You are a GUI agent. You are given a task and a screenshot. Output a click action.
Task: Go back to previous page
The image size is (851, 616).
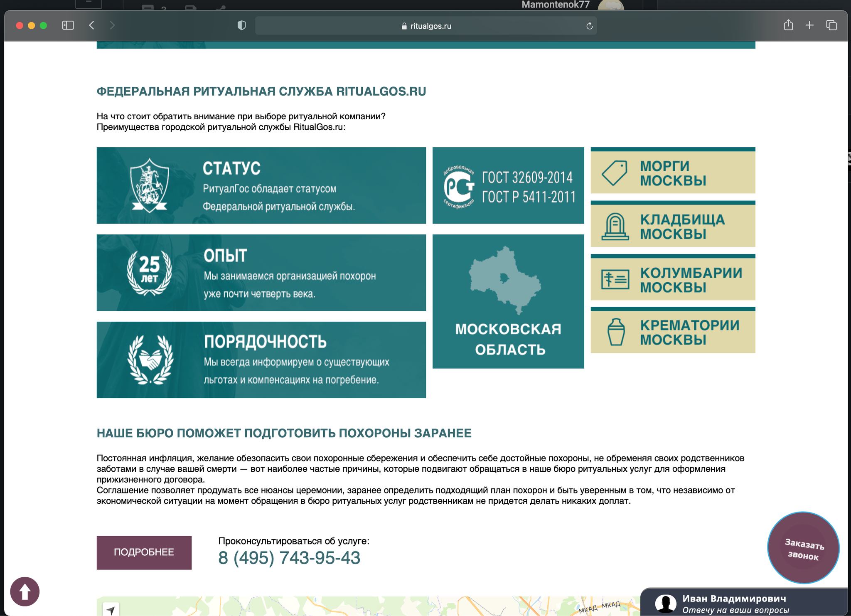[92, 25]
